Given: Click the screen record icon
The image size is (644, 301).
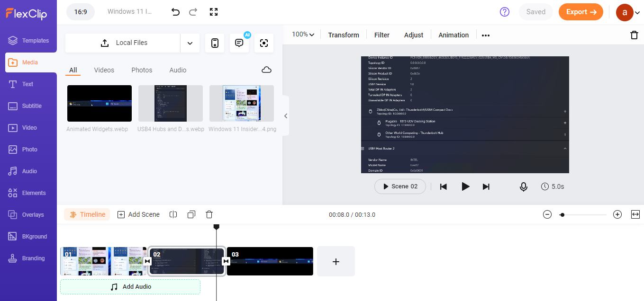Looking at the screenshot, I should tap(264, 43).
